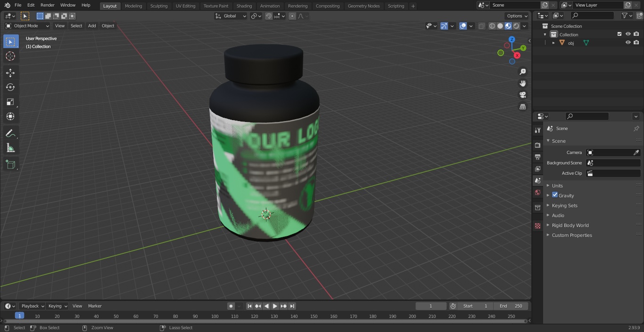Select the Annotate tool
Image resolution: width=644 pixels, height=332 pixels.
coord(10,134)
